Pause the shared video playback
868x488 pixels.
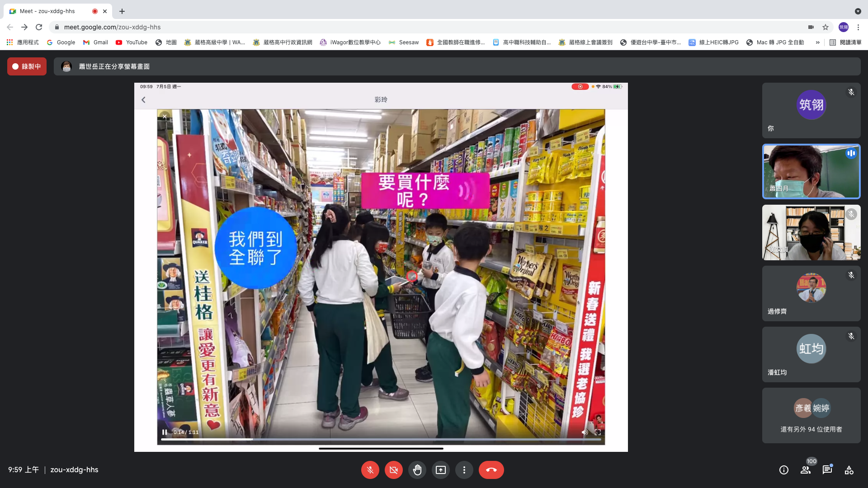coord(165,432)
